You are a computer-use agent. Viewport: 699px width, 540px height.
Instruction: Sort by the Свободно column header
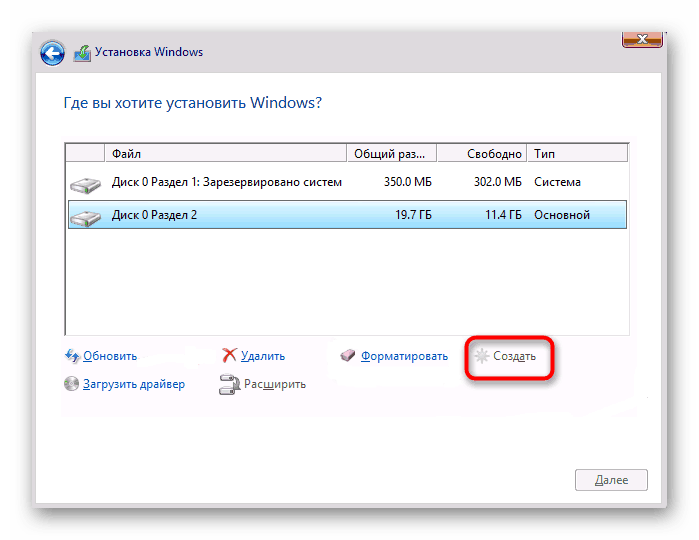coord(482,154)
